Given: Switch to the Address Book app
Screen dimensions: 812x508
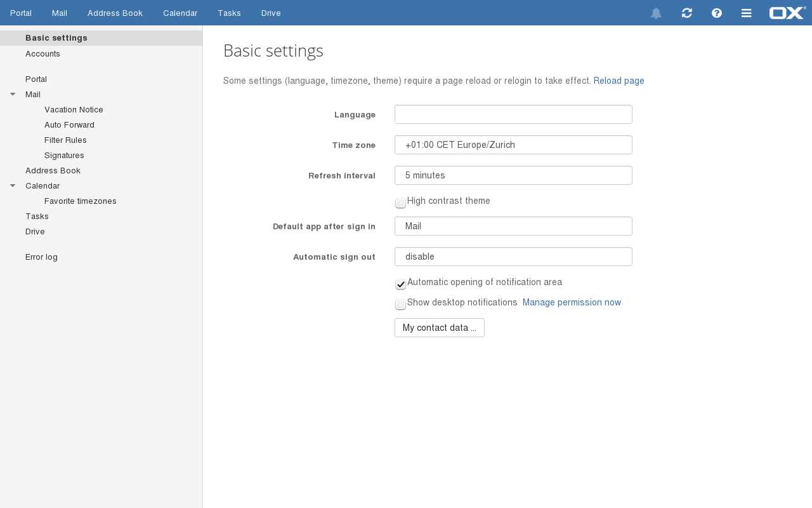Looking at the screenshot, I should coord(115,13).
